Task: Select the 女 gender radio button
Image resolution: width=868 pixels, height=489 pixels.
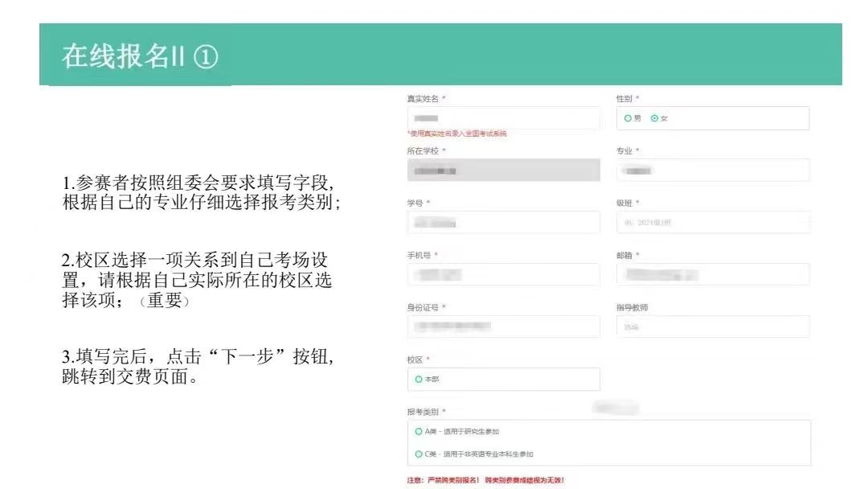Action: coord(655,118)
